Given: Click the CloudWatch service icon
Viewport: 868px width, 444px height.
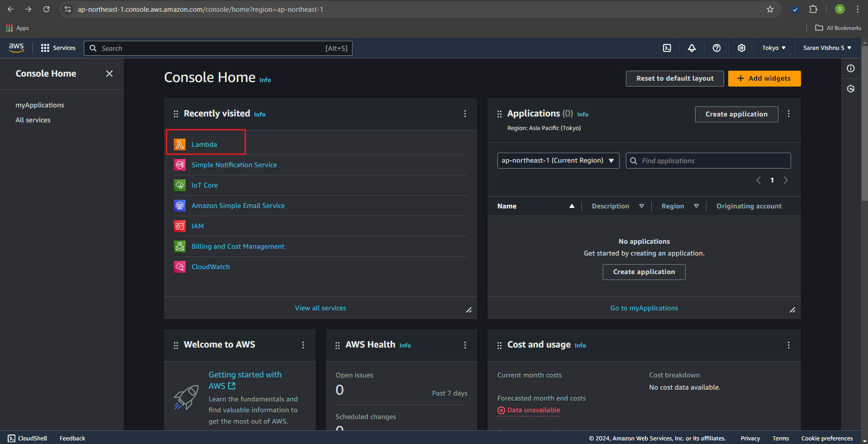Looking at the screenshot, I should click(x=180, y=267).
